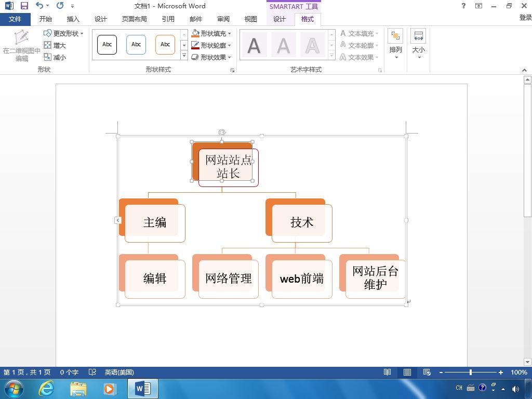The height and width of the screenshot is (399, 532).
Task: Open the 形状样式 dialog launcher
Action: click(x=232, y=70)
